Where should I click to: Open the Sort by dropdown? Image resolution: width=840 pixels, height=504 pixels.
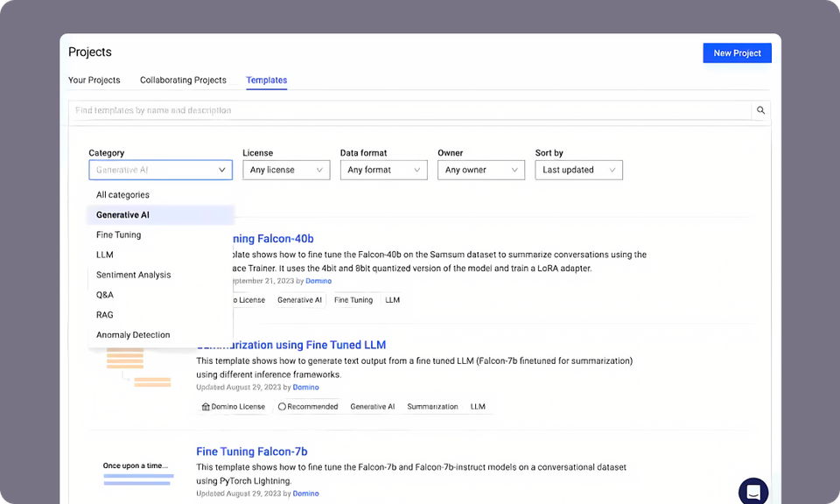(x=578, y=170)
